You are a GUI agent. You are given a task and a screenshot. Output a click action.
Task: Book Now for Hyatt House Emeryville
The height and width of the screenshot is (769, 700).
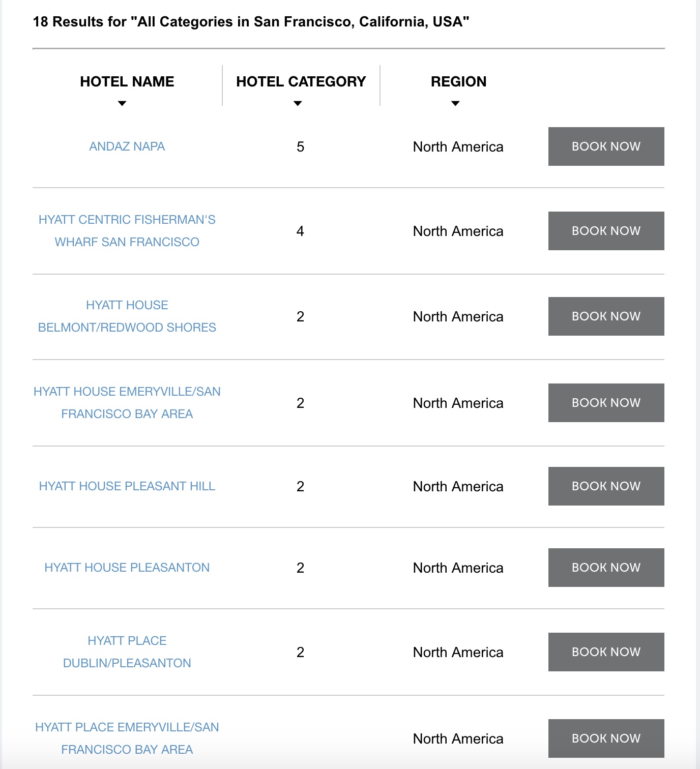606,403
